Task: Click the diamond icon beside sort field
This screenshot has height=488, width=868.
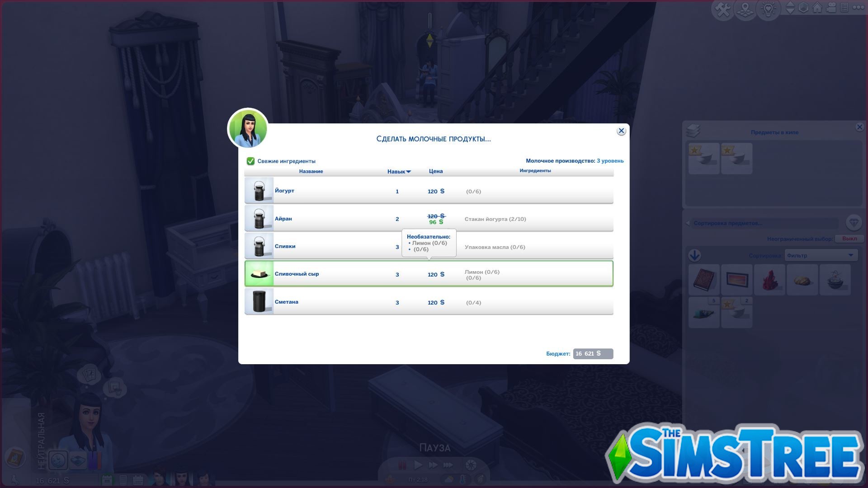Action: coord(854,223)
